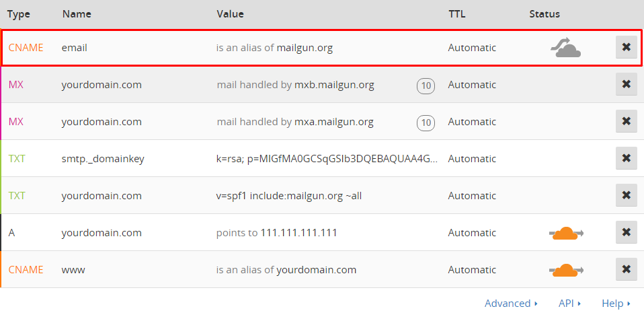This screenshot has height=317, width=644.
Task: Edit name yourdomain.com in mxa MX row
Action: (102, 122)
